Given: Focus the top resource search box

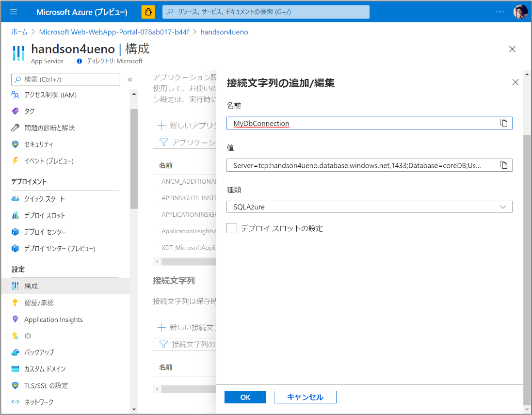Looking at the screenshot, I should click(266, 12).
